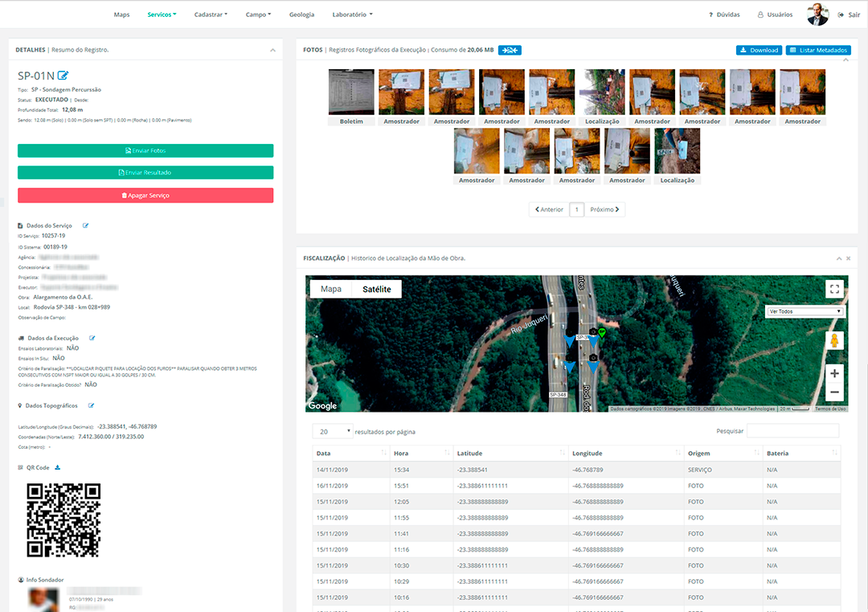Viewport: 868px width, 612px height.
Task: Collapse the Detalhes panel
Action: coord(272,51)
